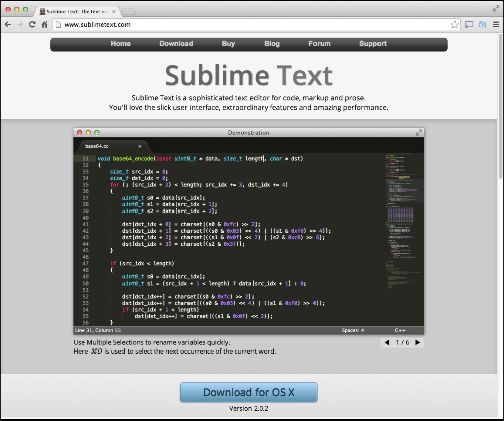Image resolution: width=504 pixels, height=421 pixels.
Task: Click the code minimap in the demo editor
Action: 404,221
